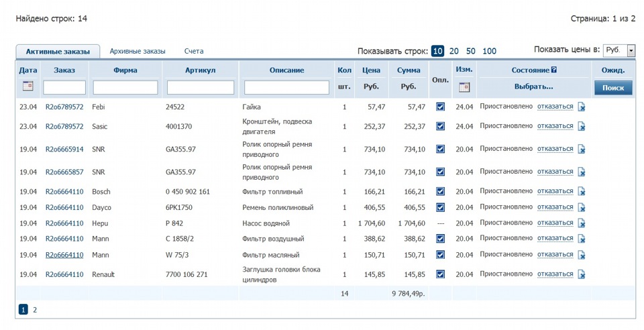Open the calendar icon under Изм. column
Image resolution: width=644 pixels, height=330 pixels.
click(x=464, y=87)
